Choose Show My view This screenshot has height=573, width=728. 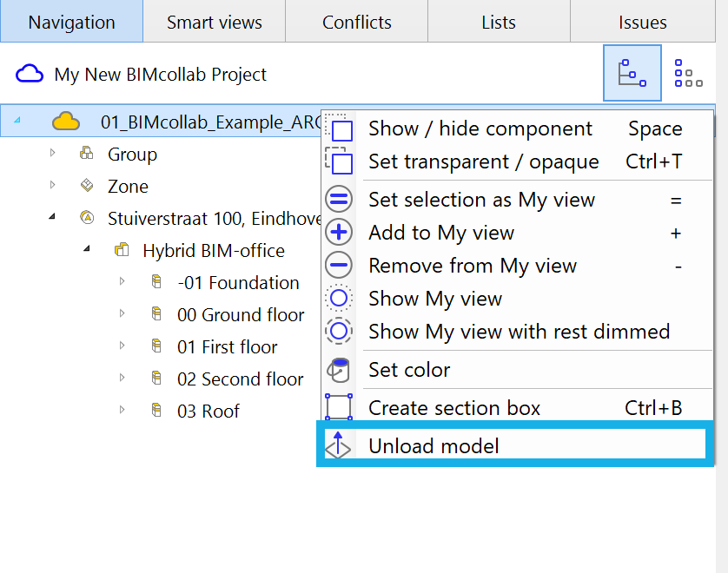517,299
